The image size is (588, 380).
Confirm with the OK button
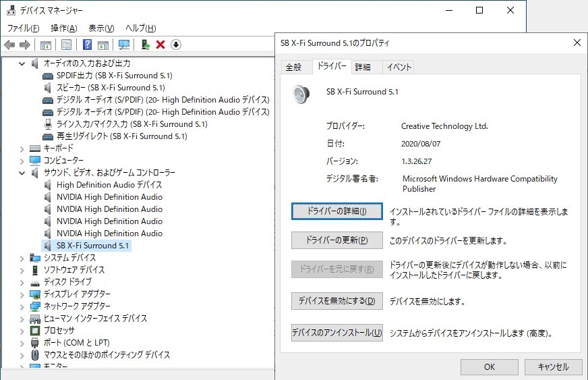click(x=490, y=367)
